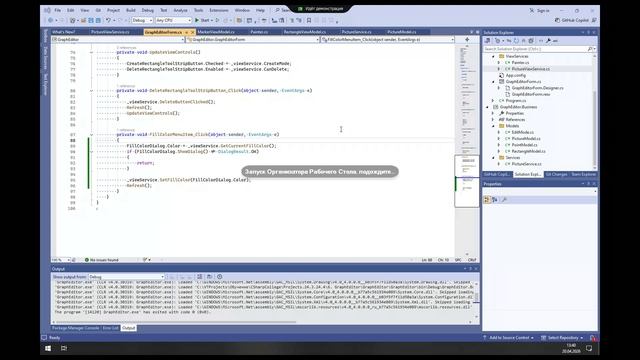
Task: Switch to MarkerViewModel.cs editor tab
Action: click(216, 32)
